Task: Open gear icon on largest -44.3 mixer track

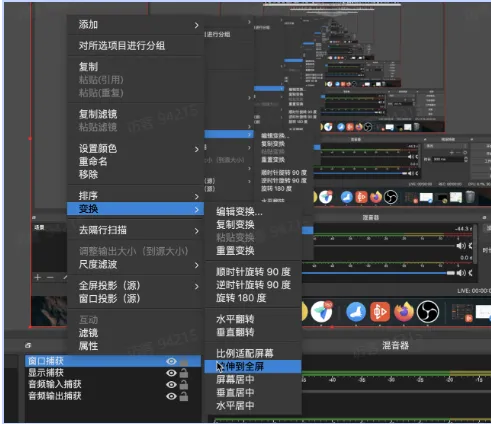Action: (470, 246)
